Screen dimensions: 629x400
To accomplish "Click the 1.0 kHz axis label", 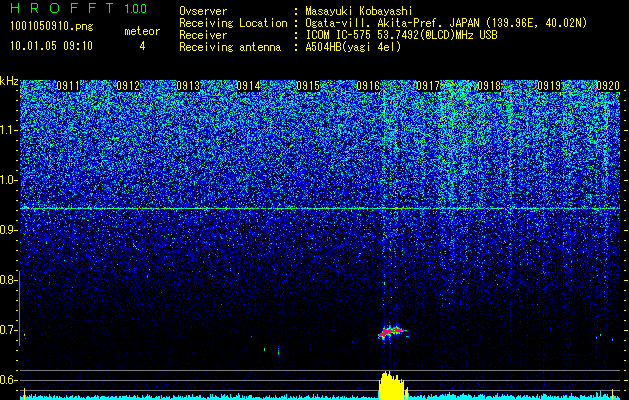I will coord(8,180).
